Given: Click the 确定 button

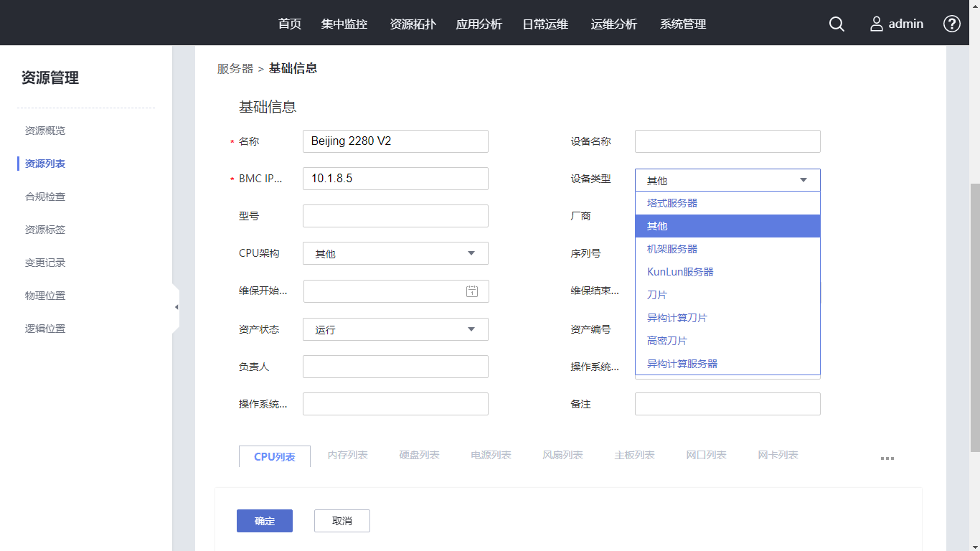Looking at the screenshot, I should coord(265,521).
